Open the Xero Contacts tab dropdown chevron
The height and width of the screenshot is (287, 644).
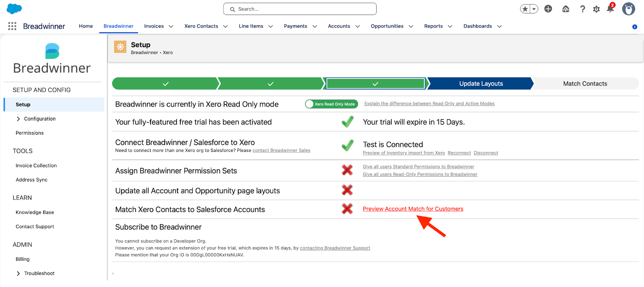[x=225, y=27]
